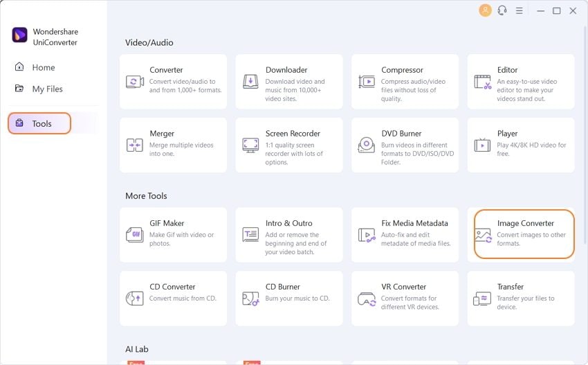The height and width of the screenshot is (365, 588).
Task: Click "Transfer your files to device." text
Action: [x=526, y=303]
